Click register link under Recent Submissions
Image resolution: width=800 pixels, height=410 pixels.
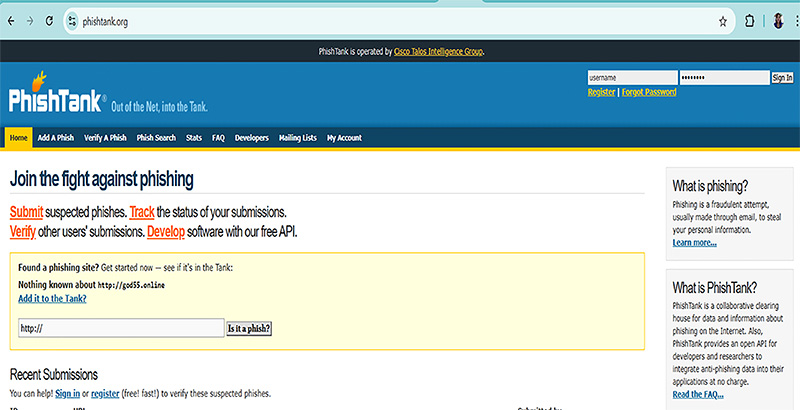tap(105, 394)
